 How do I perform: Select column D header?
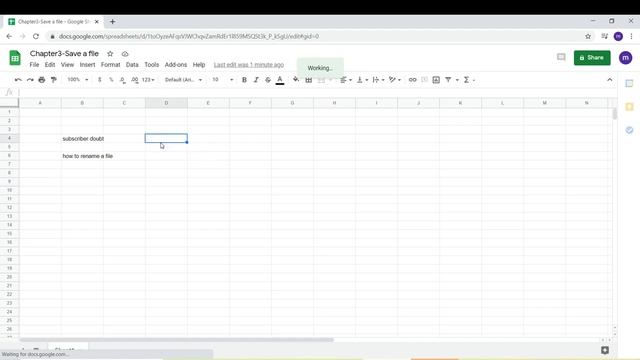click(x=166, y=103)
